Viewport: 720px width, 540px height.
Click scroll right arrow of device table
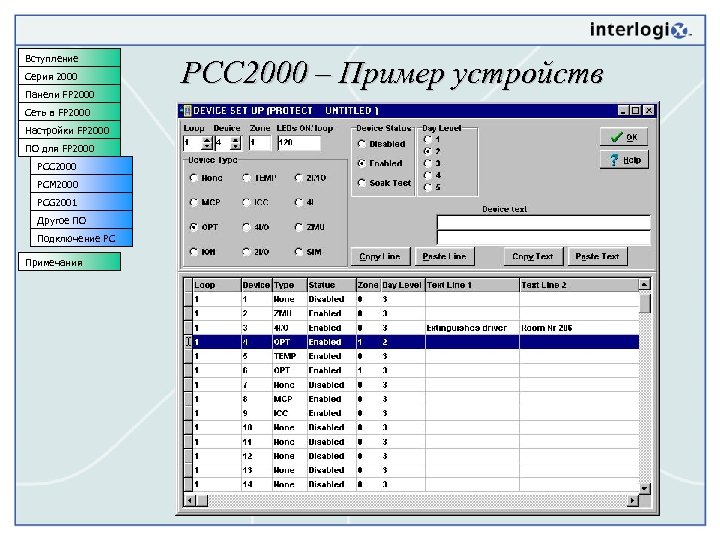tap(633, 500)
